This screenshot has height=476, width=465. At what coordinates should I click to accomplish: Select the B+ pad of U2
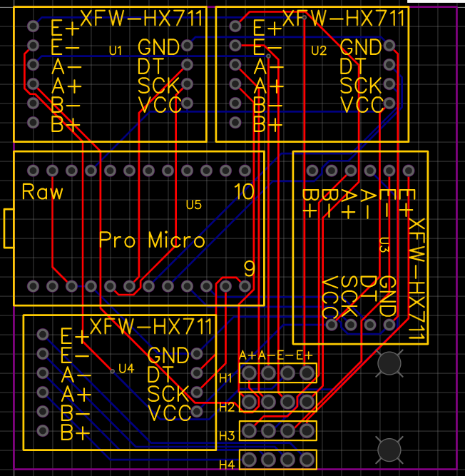235,123
